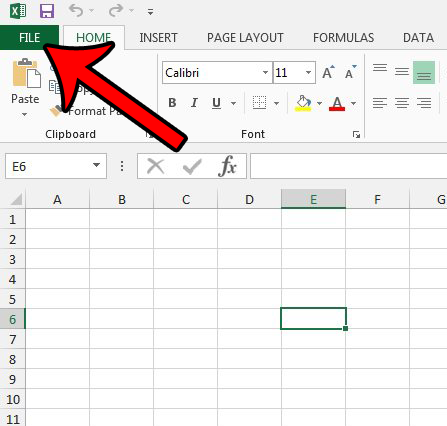This screenshot has height=426, width=447.
Task: Select column C header
Action: pos(186,199)
